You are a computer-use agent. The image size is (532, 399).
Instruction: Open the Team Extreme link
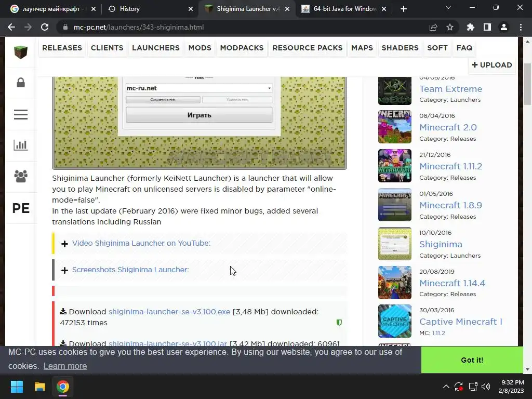(x=450, y=89)
